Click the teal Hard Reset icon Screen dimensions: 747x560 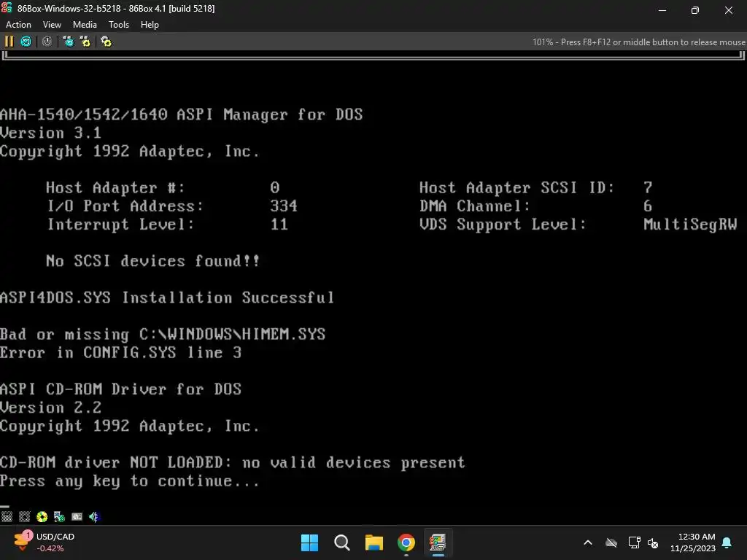pyautogui.click(x=26, y=42)
